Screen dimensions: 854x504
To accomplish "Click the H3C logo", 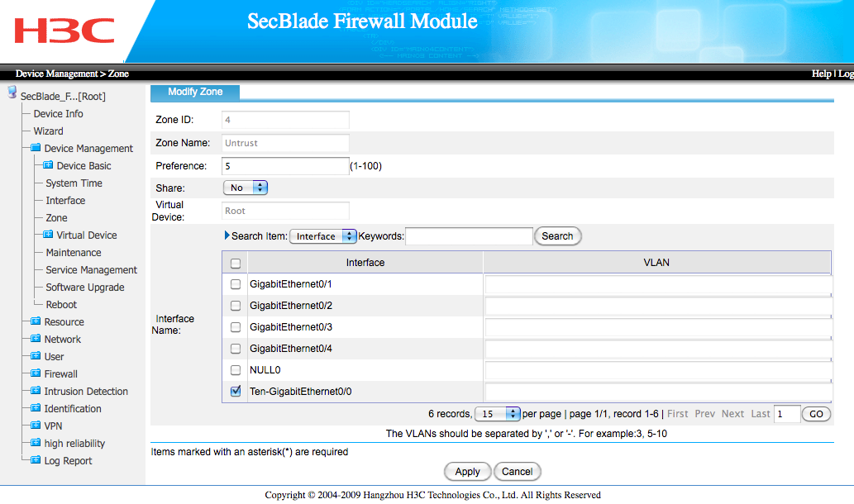I will coord(64,31).
